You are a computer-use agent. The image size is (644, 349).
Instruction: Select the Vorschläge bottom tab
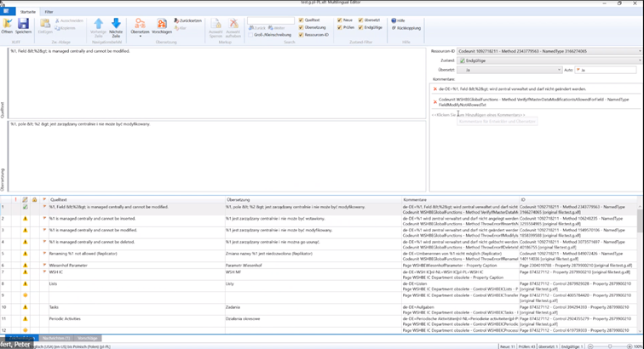click(88, 338)
